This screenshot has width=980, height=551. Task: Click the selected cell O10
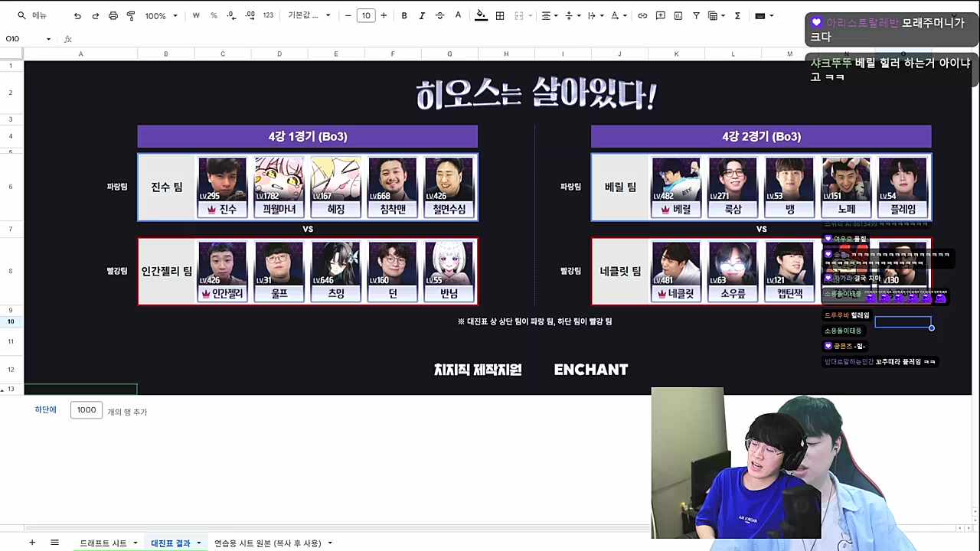click(903, 321)
